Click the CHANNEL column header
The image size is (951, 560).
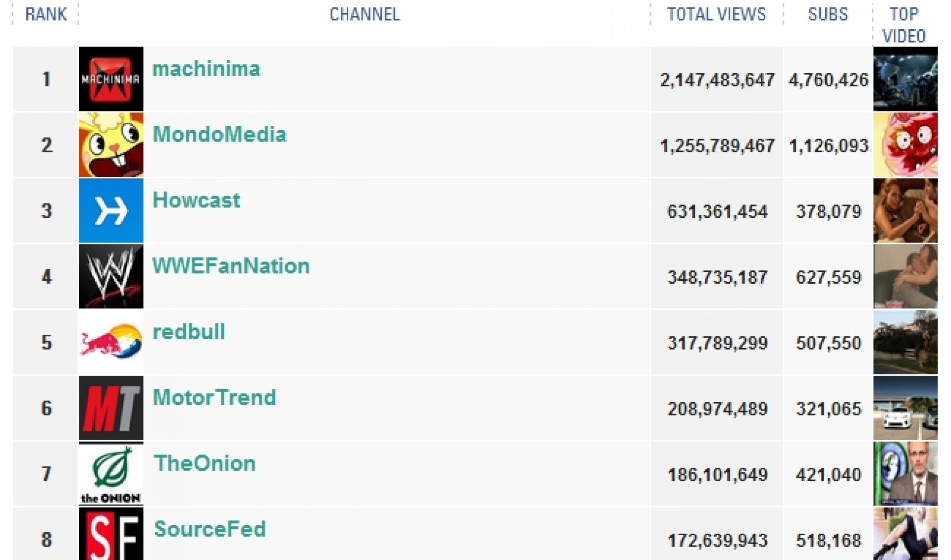pos(365,14)
